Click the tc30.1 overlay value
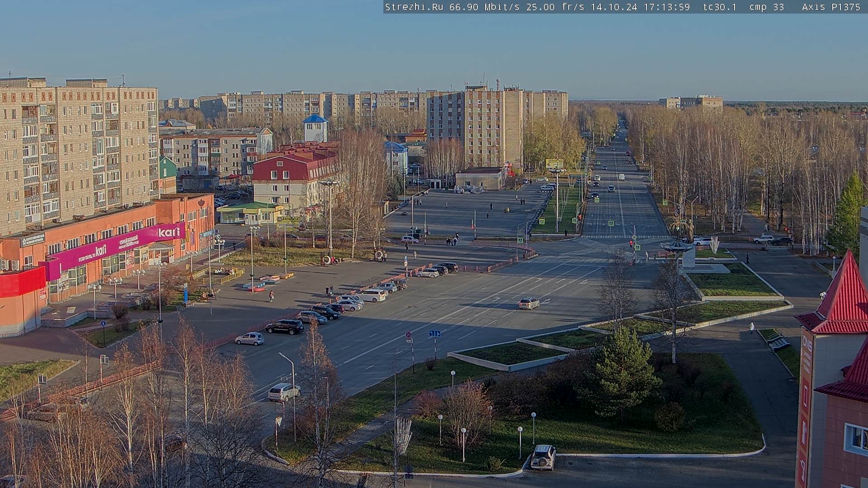Screen dimensions: 868x488 click(x=720, y=7)
